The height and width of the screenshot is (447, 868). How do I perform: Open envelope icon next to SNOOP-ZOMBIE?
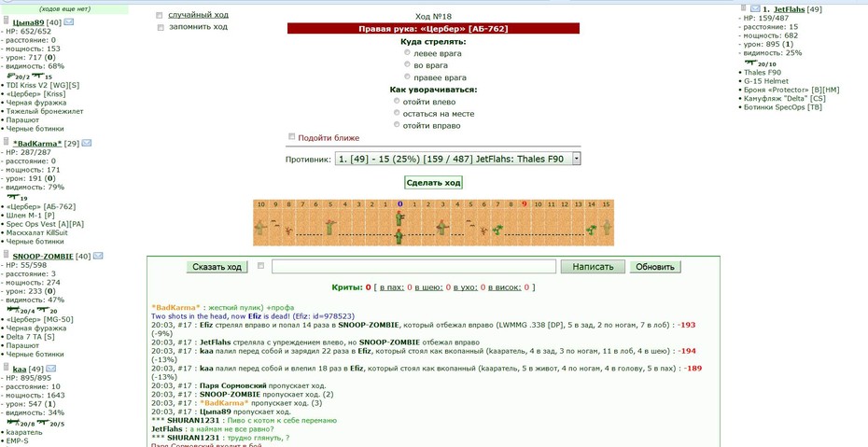point(98,256)
